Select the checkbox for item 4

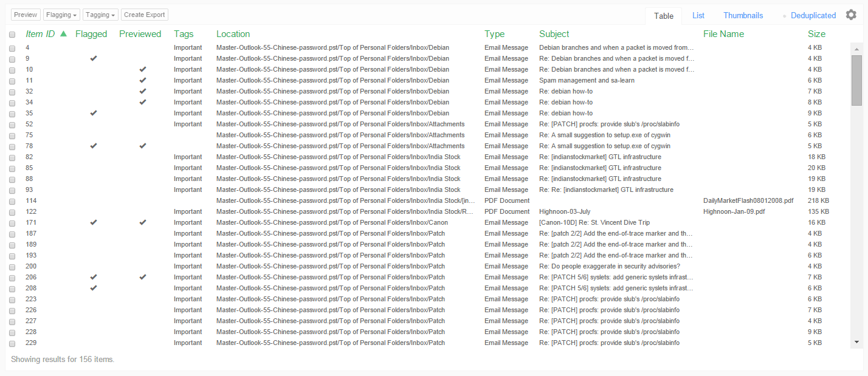12,48
